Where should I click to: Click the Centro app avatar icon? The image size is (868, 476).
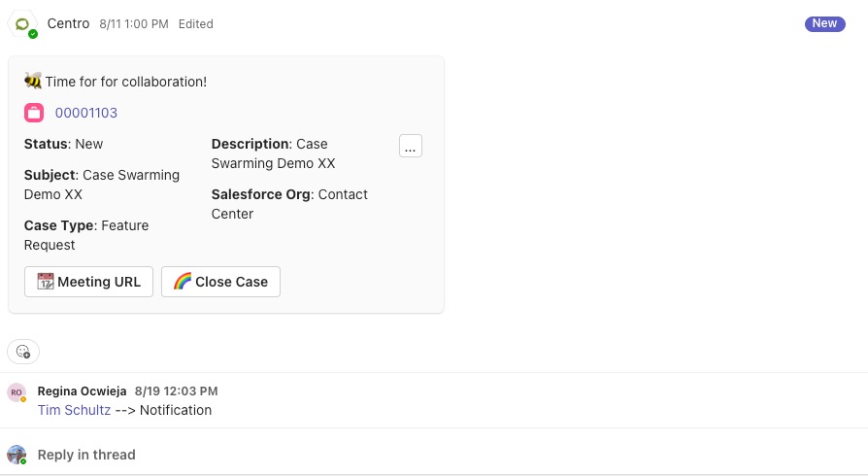[22, 25]
